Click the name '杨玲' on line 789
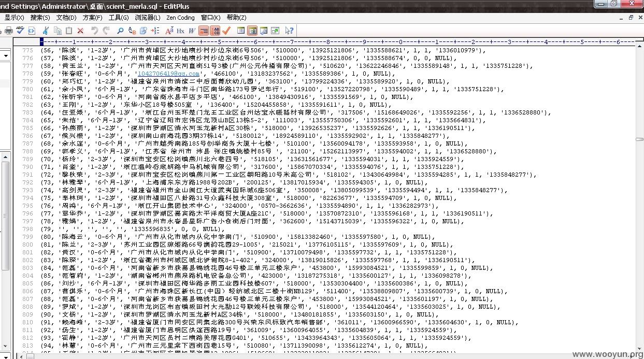The width and height of the screenshot is (644, 359). (69, 159)
